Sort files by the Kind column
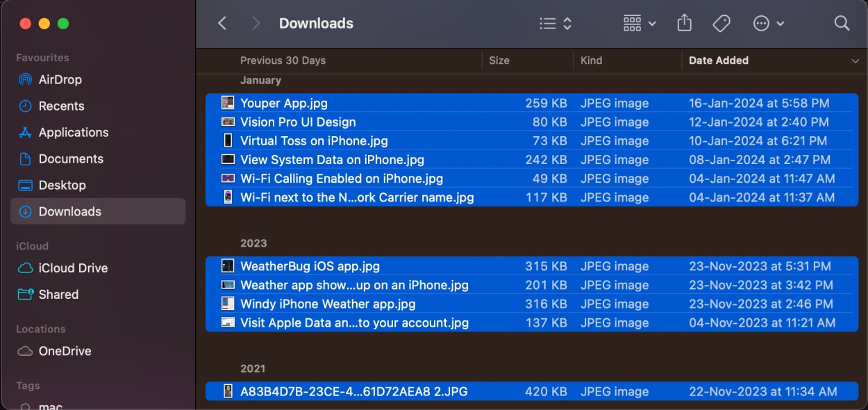Viewport: 868px width, 410px height. click(591, 60)
